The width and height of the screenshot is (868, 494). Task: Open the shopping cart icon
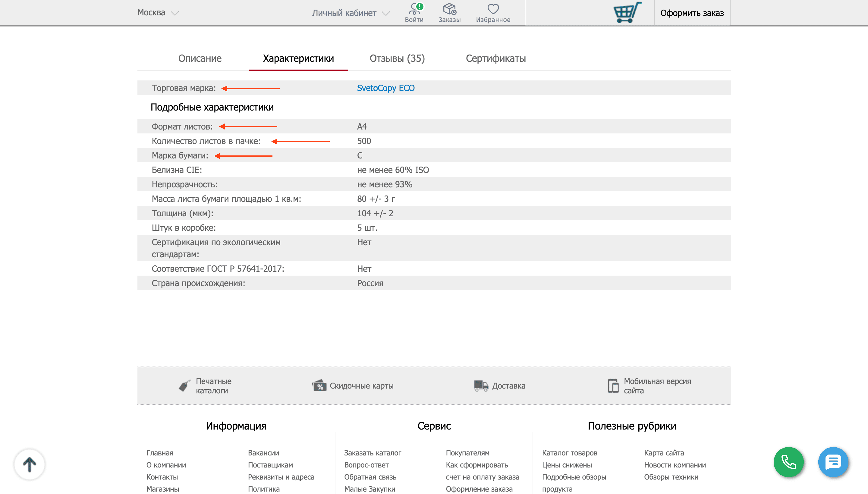[627, 13]
